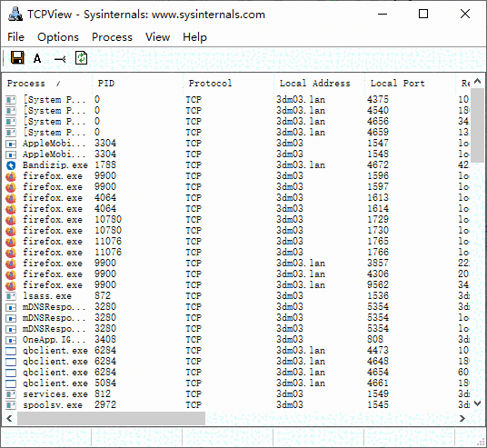Click the spoolsv.exe process icon

11,405
